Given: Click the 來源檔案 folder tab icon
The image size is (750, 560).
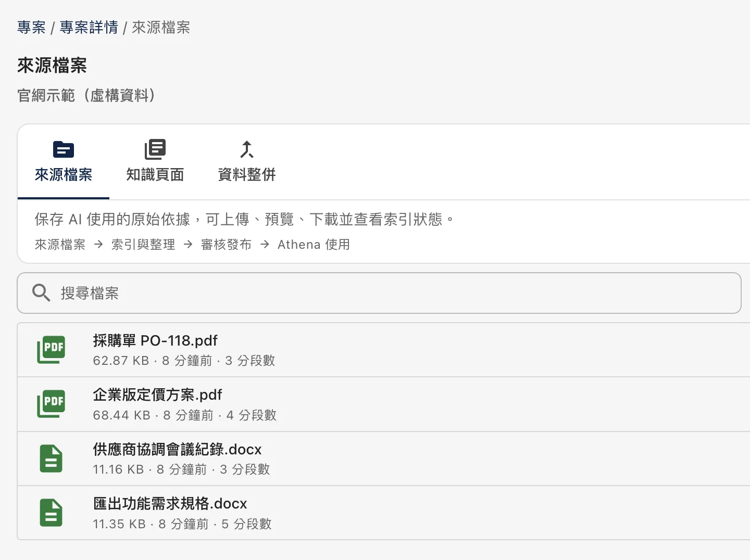Looking at the screenshot, I should 64,150.
